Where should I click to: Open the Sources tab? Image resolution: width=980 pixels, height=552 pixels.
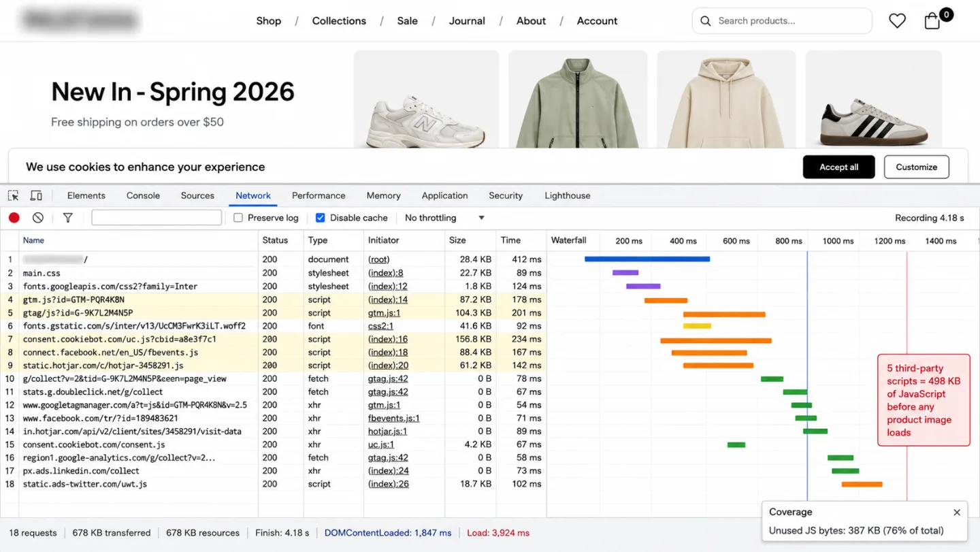[x=197, y=195]
